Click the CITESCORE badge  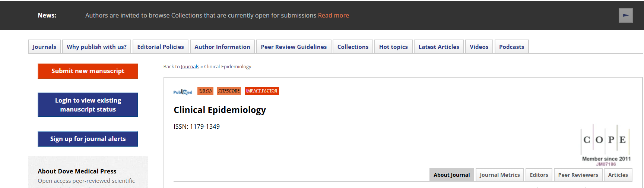(x=229, y=91)
